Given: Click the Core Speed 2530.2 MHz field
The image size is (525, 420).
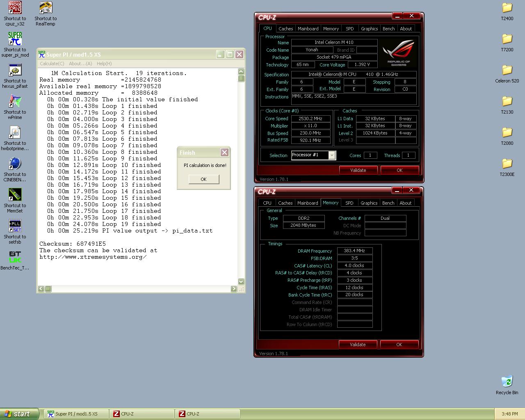Looking at the screenshot, I should (310, 119).
